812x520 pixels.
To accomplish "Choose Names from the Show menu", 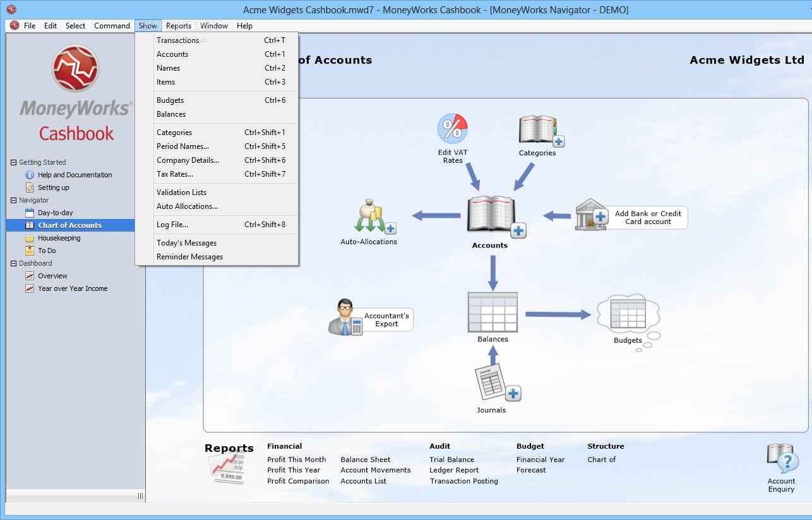I will point(217,68).
